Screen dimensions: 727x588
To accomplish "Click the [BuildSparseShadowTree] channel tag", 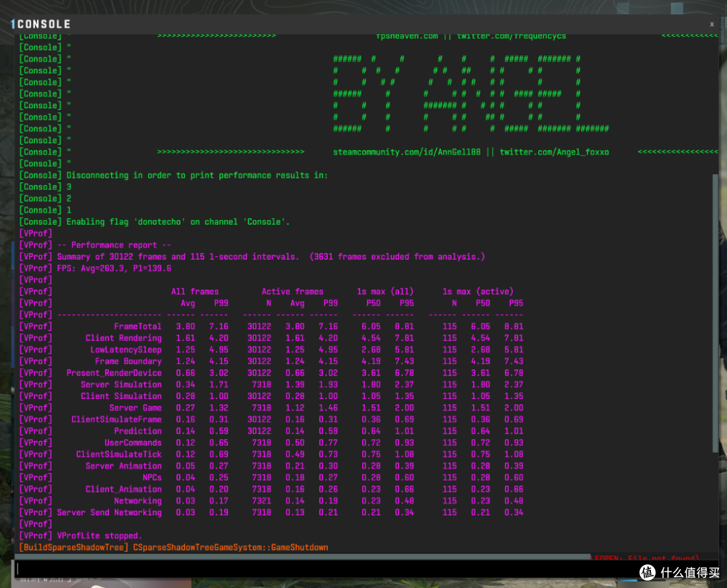I will tap(74, 548).
